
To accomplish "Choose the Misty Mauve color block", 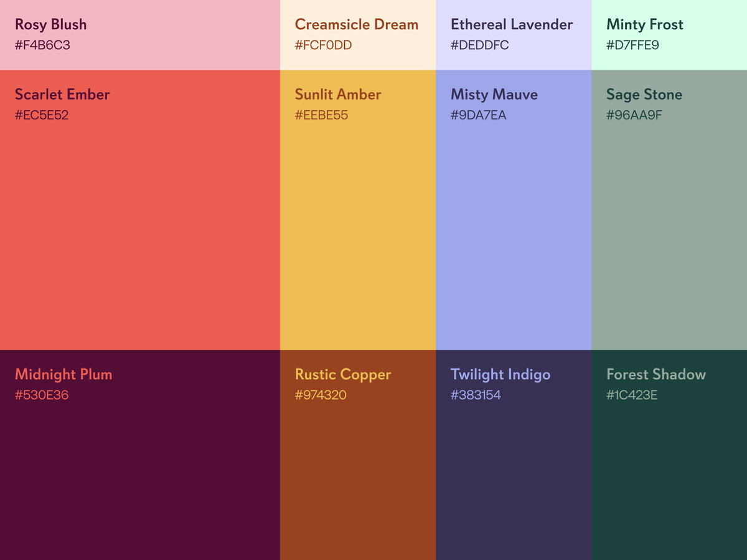I will point(514,210).
